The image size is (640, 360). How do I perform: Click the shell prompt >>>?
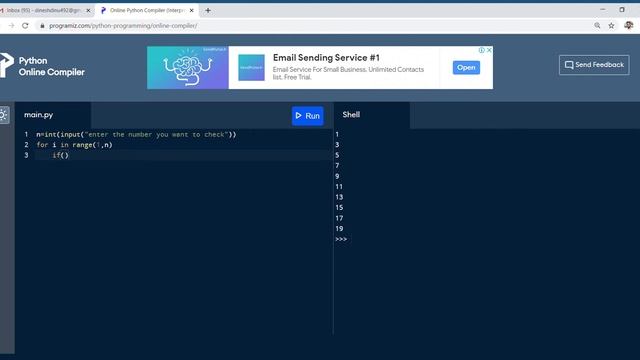pos(341,239)
